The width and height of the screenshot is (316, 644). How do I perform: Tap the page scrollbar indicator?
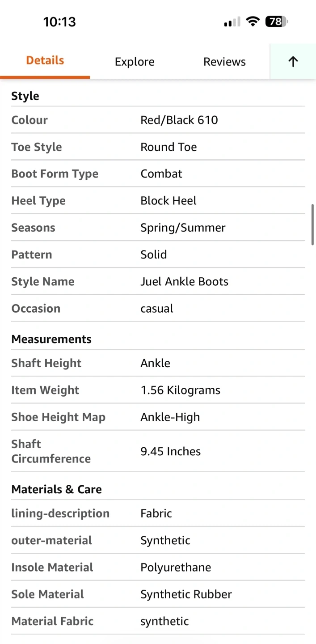pyautogui.click(x=313, y=225)
